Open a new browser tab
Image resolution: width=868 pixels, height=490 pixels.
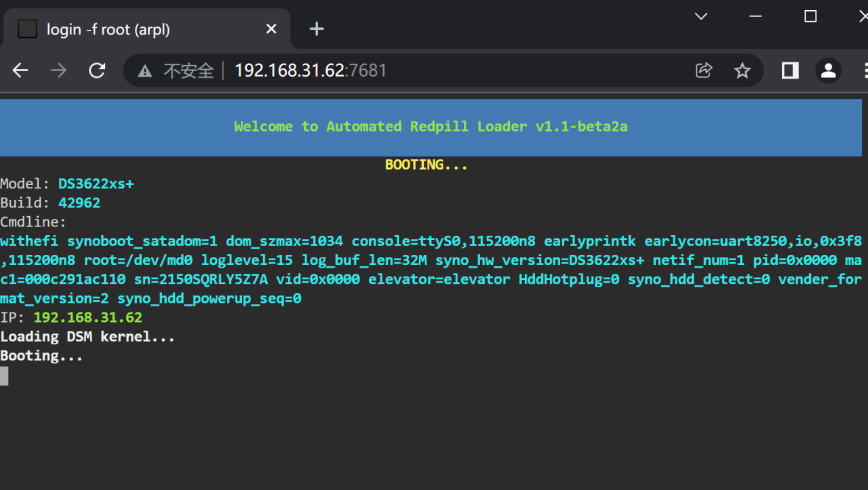pyautogui.click(x=316, y=28)
